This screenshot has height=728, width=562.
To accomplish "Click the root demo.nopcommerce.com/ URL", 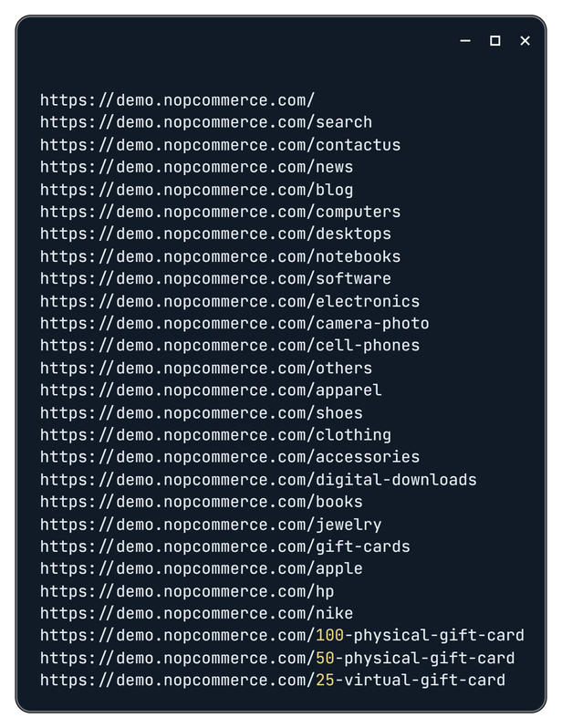I will 177,100.
